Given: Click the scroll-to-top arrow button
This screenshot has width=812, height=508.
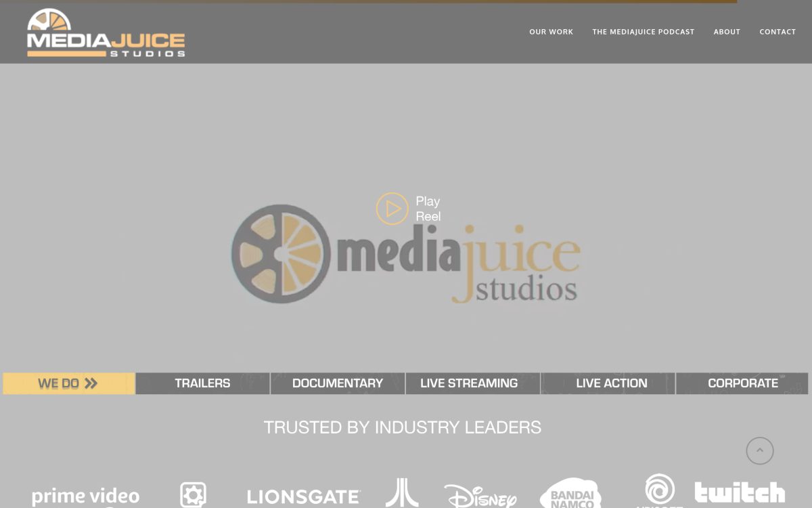Looking at the screenshot, I should coord(760,451).
